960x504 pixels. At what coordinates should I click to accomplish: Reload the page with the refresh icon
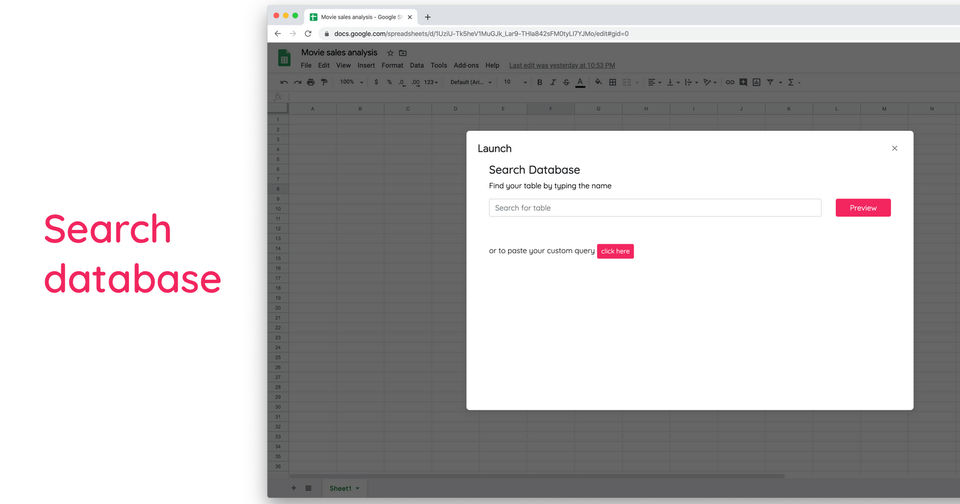point(308,34)
